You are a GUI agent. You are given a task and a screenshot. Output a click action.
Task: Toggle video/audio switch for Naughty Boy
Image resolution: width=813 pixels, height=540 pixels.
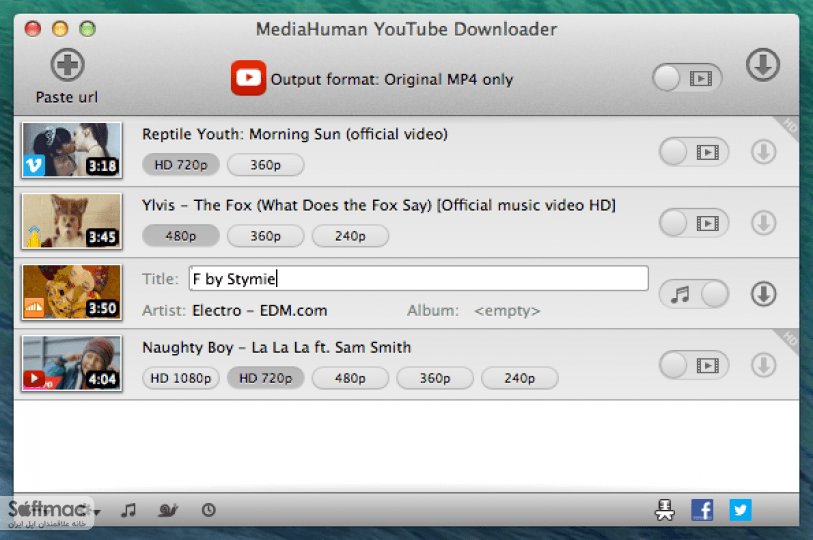[x=694, y=365]
